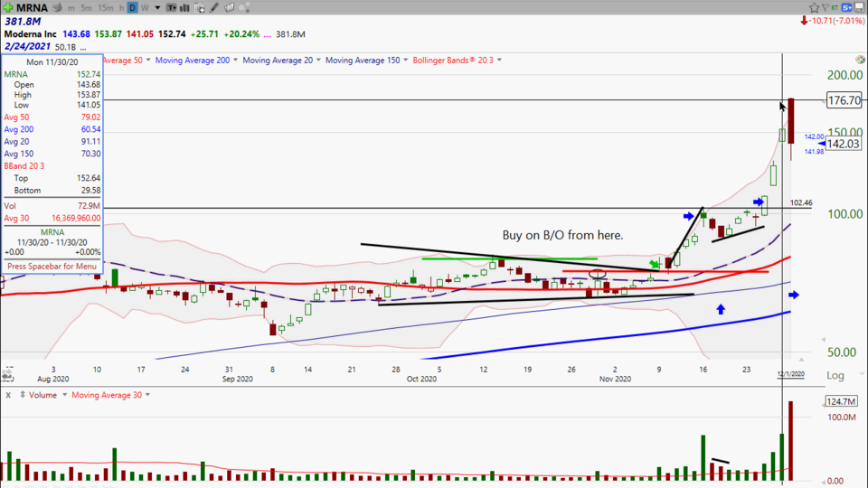The image size is (868, 488).
Task: Click the Moving Average 150 label
Action: coord(363,60)
